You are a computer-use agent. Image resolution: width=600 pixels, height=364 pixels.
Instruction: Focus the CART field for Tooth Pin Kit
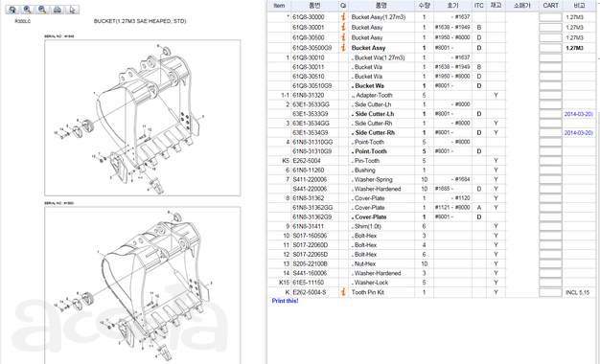tap(550, 292)
